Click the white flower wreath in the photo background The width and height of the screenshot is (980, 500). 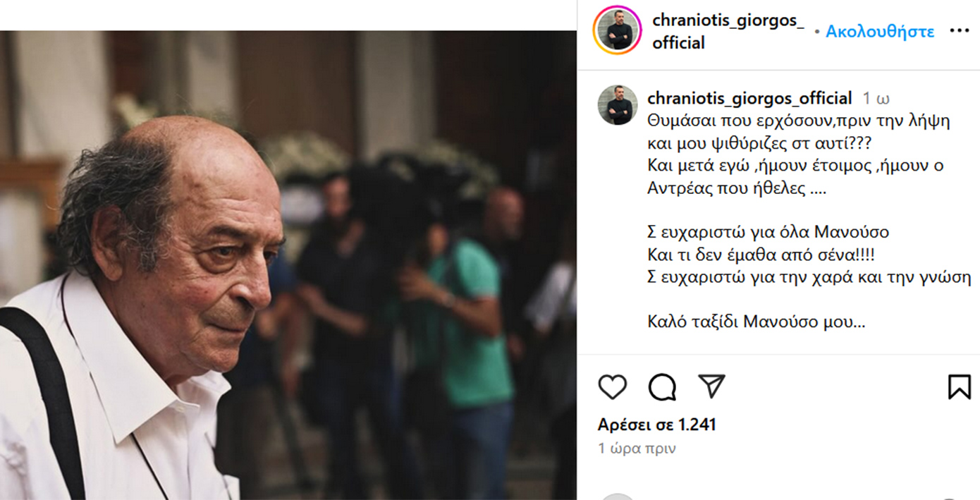click(x=303, y=155)
